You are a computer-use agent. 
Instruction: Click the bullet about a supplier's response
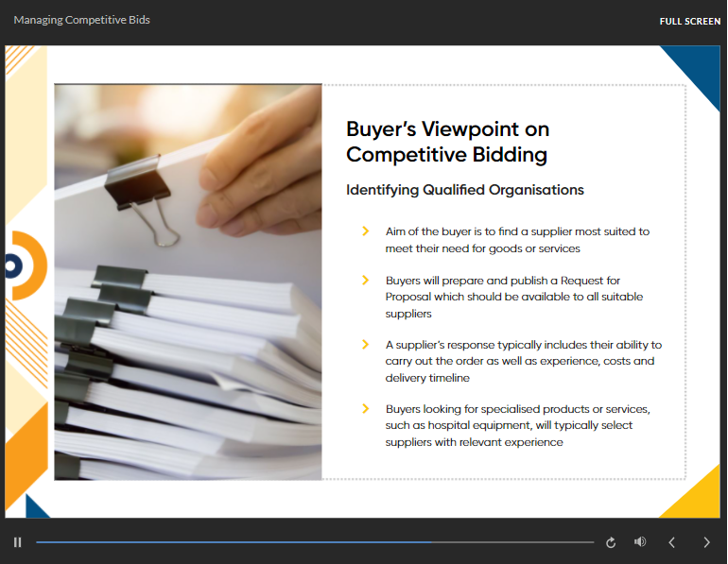523,361
